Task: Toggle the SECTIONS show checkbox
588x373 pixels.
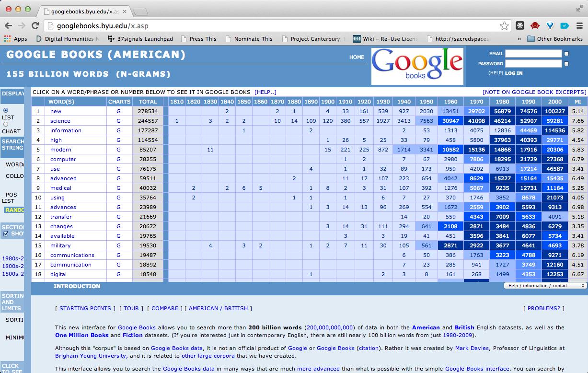Action: 6,233
